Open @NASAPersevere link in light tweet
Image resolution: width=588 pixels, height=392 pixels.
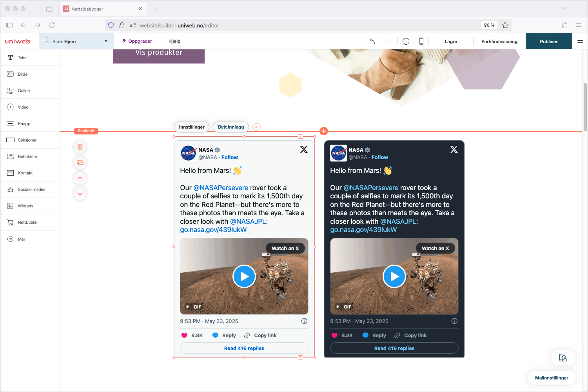point(221,188)
